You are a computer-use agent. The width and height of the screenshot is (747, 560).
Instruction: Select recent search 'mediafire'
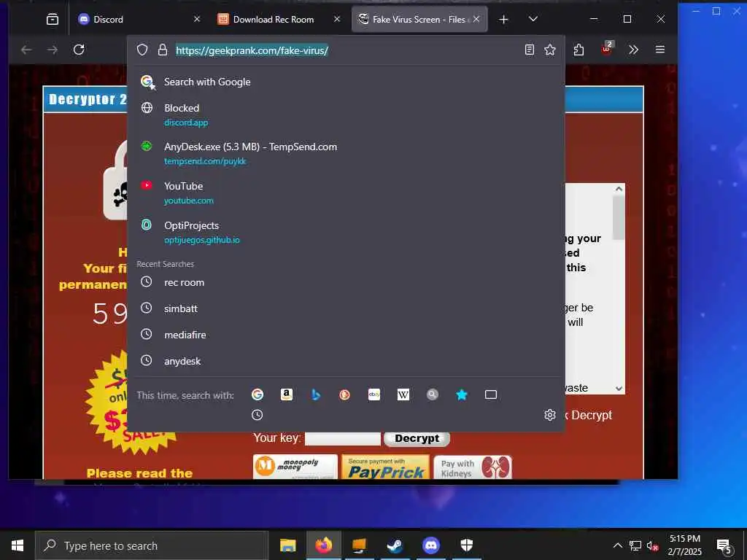347,335
